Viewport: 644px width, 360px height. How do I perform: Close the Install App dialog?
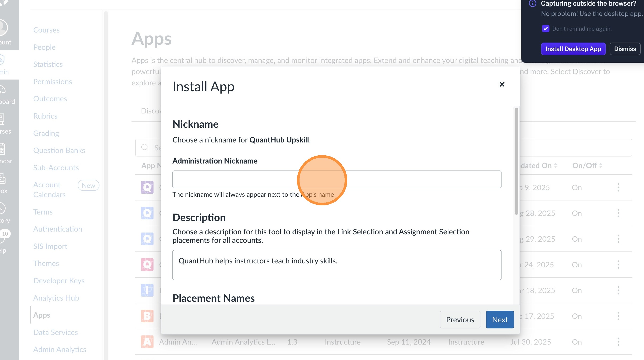pyautogui.click(x=502, y=84)
